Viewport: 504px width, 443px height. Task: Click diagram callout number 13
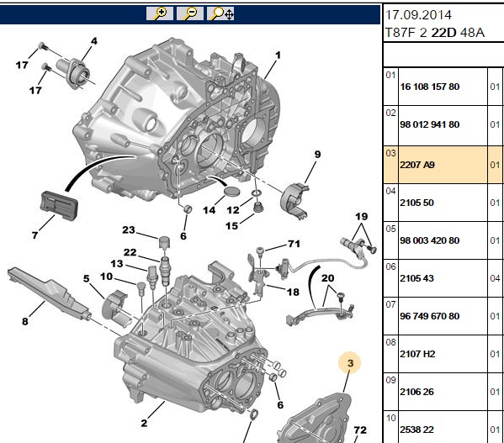tap(117, 264)
